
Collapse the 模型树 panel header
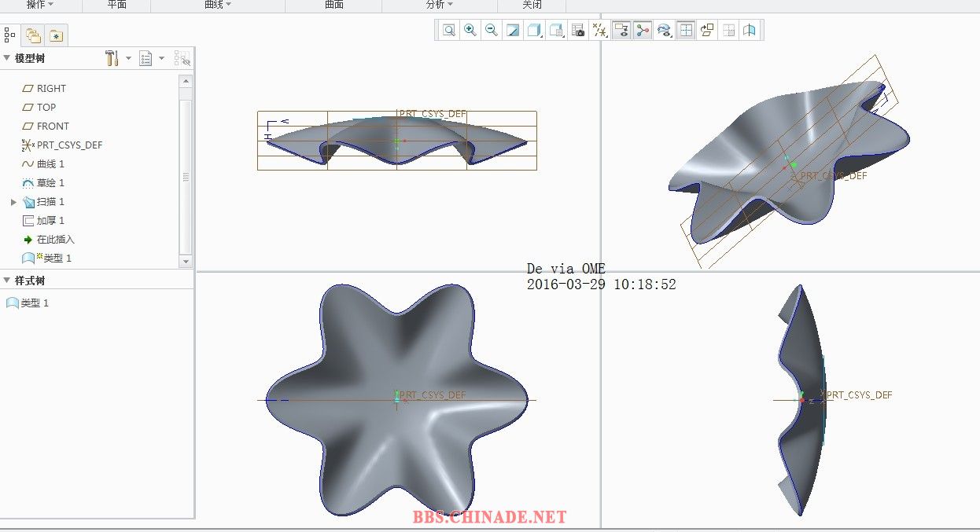[x=7, y=58]
